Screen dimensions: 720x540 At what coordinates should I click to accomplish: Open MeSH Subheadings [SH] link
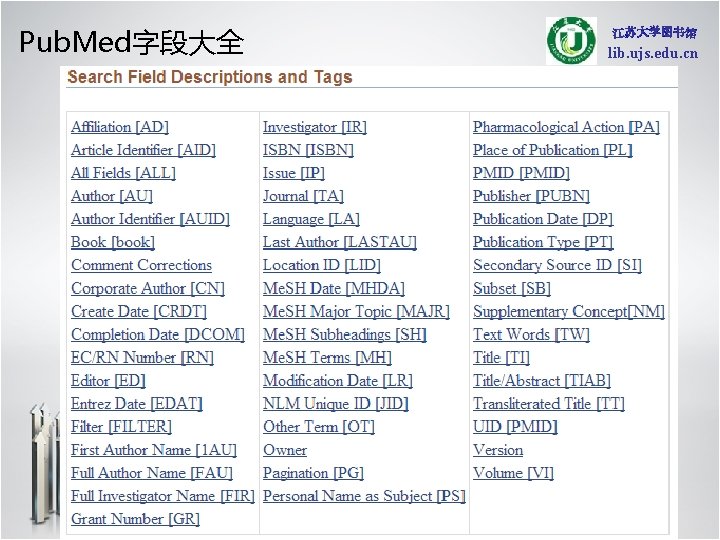coord(345,334)
